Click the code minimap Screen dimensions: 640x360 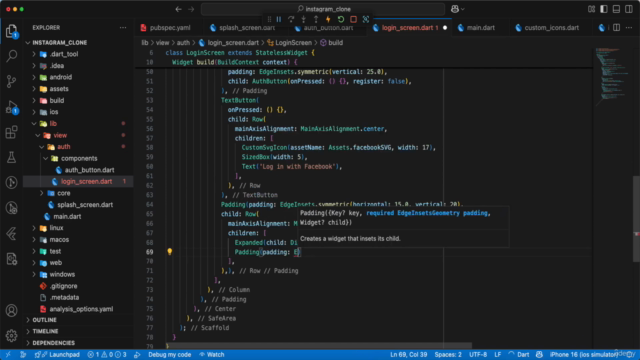611,78
